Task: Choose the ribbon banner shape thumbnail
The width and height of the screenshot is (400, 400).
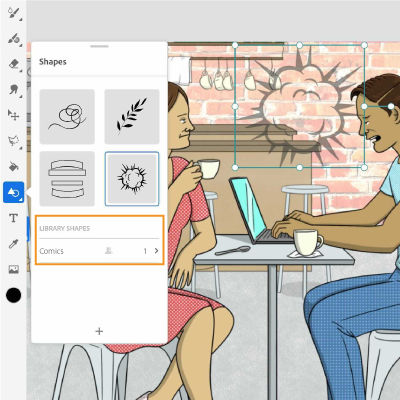Action: click(67, 179)
